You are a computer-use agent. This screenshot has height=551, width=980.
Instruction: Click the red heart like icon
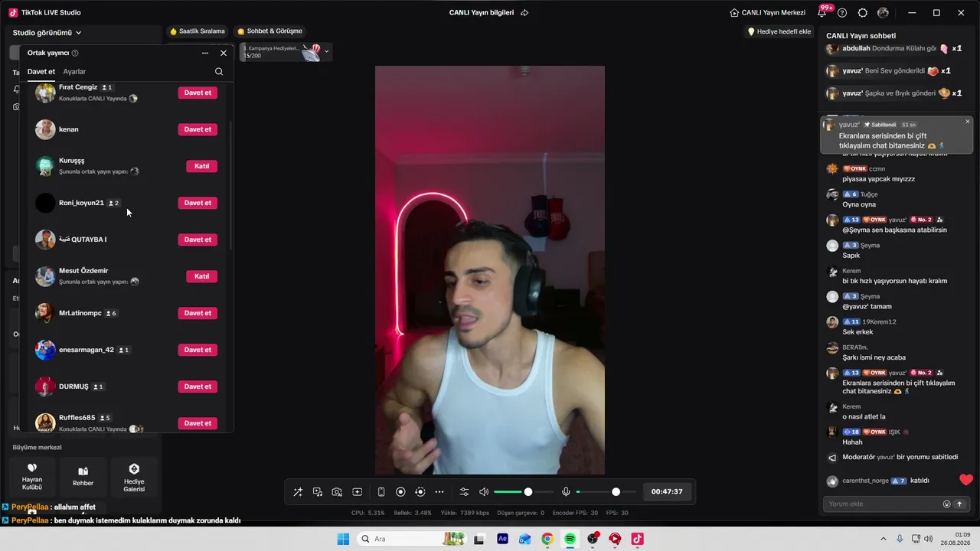966,480
